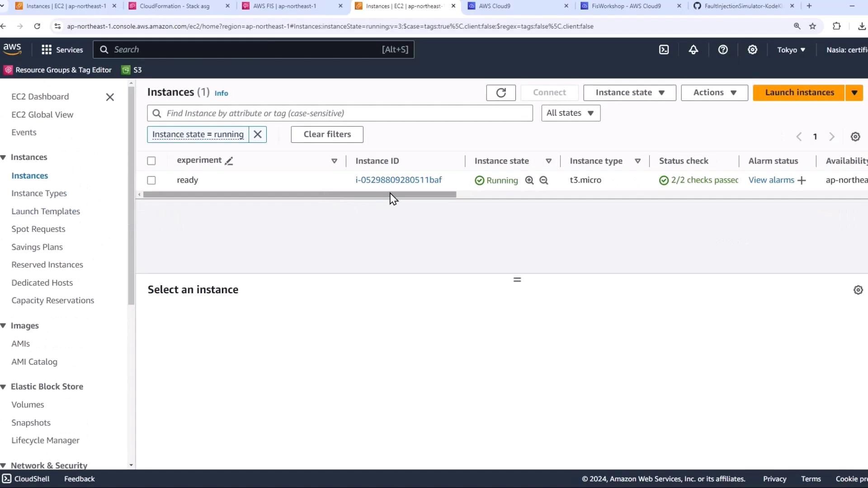Viewport: 868px width, 488px height.
Task: Switch to the CloudFormation Stack asg tab
Action: click(x=175, y=6)
